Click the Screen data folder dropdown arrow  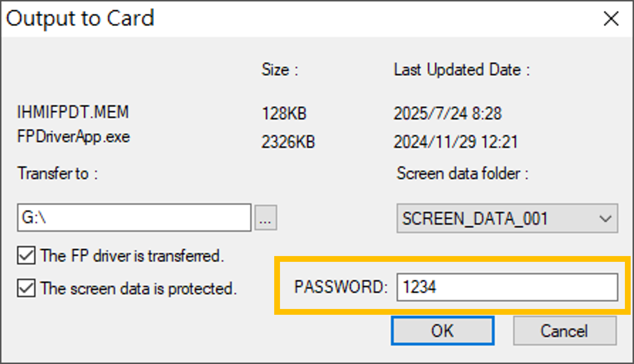point(605,218)
